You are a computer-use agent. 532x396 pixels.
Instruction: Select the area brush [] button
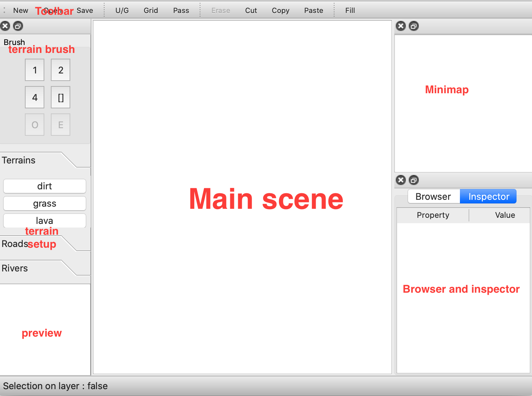pos(61,98)
